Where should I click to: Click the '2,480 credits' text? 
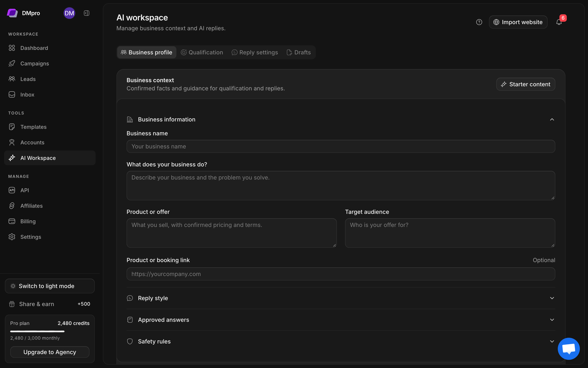point(73,323)
